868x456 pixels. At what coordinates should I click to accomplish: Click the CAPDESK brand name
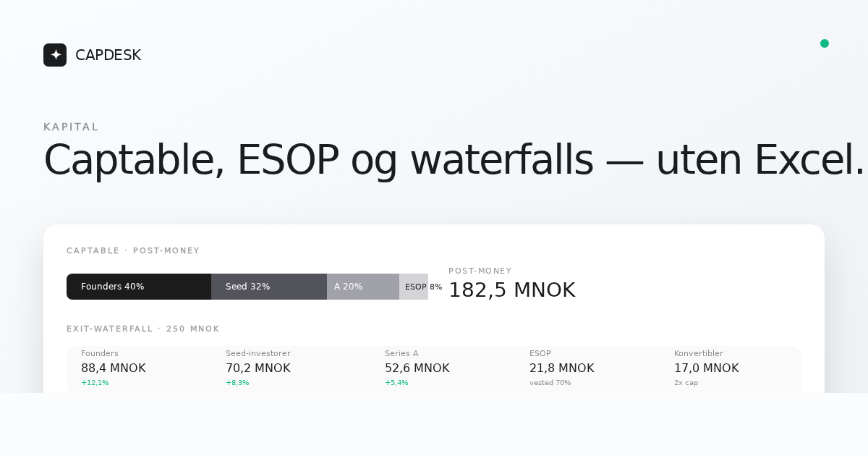tap(108, 55)
